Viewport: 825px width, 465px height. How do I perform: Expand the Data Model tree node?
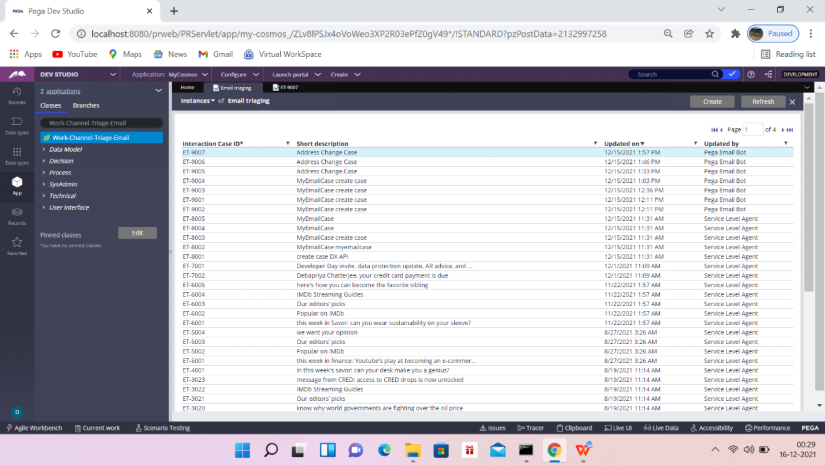click(x=44, y=149)
